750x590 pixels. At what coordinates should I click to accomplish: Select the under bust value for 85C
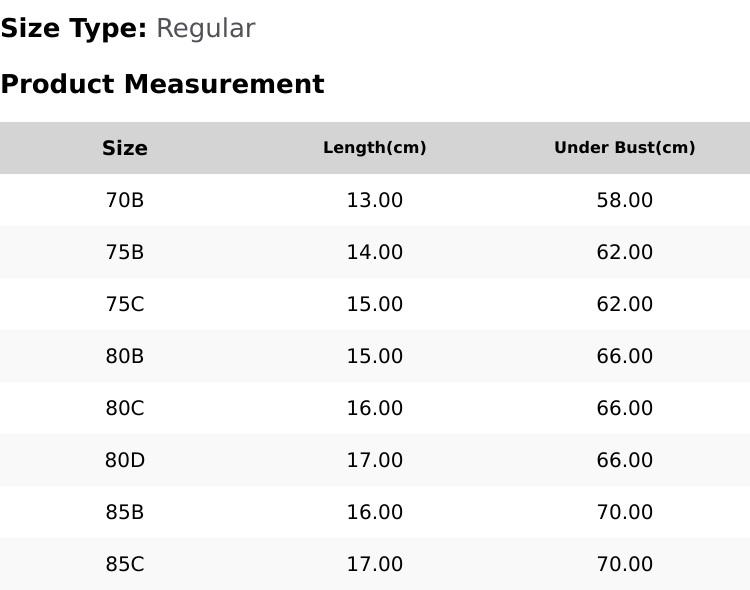click(x=625, y=564)
